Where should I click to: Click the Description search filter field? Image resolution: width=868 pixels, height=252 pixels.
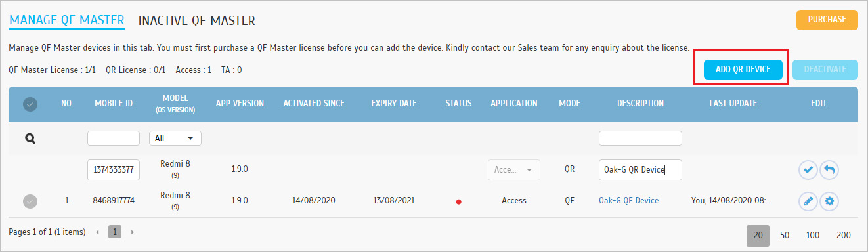[640, 138]
